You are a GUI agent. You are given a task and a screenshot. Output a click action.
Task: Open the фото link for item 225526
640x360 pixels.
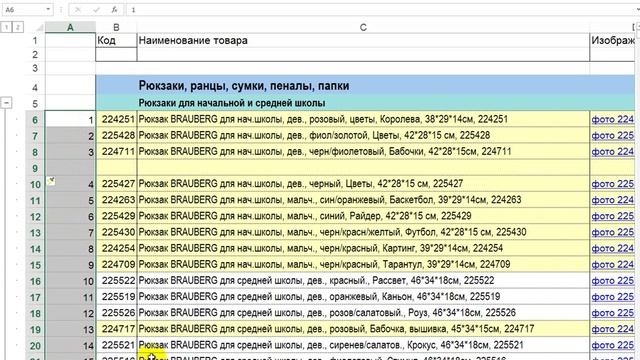[613, 313]
